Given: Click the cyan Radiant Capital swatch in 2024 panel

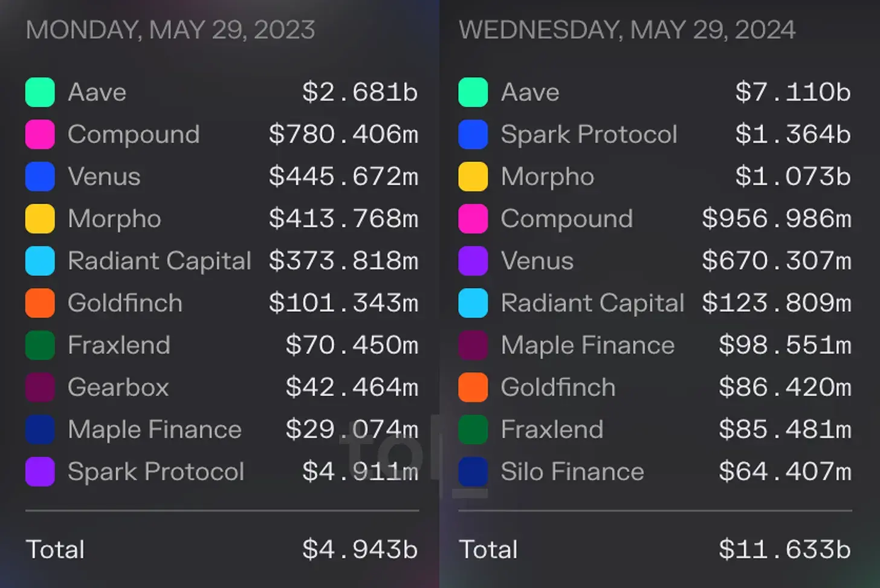Looking at the screenshot, I should (473, 303).
